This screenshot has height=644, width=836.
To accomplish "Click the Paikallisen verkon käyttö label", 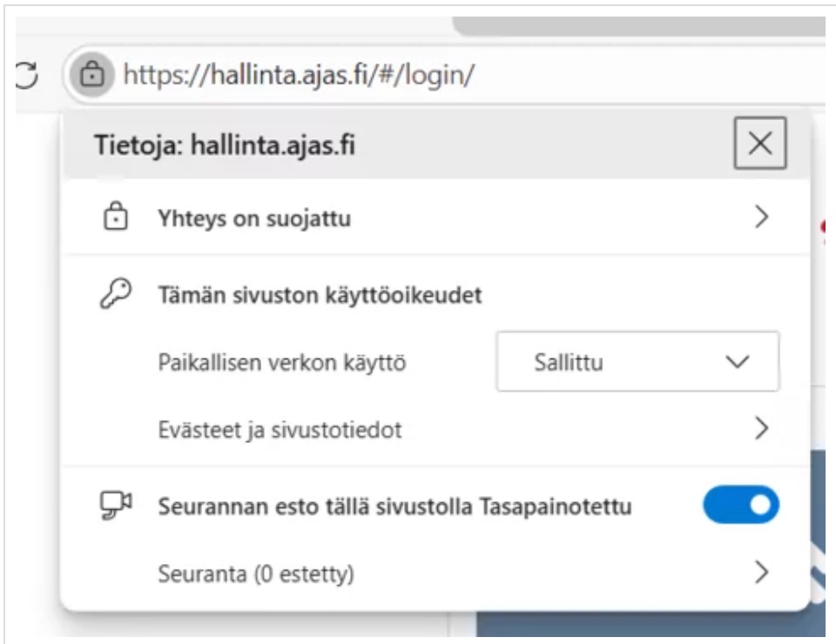I will 282,362.
